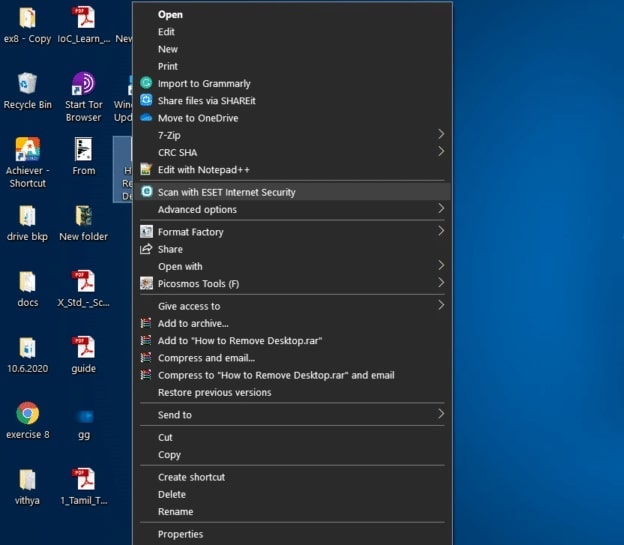This screenshot has width=624, height=545.
Task: Select Edit with Notepad++
Action: (292, 170)
